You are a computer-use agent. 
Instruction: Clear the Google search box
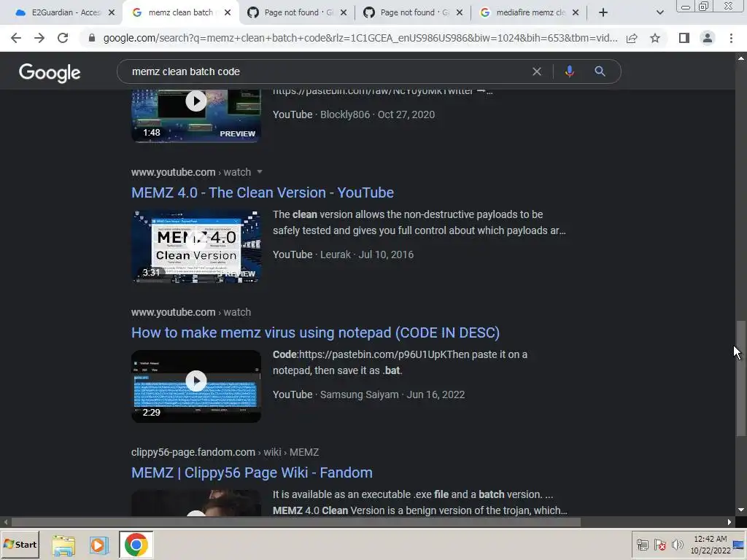pos(536,71)
